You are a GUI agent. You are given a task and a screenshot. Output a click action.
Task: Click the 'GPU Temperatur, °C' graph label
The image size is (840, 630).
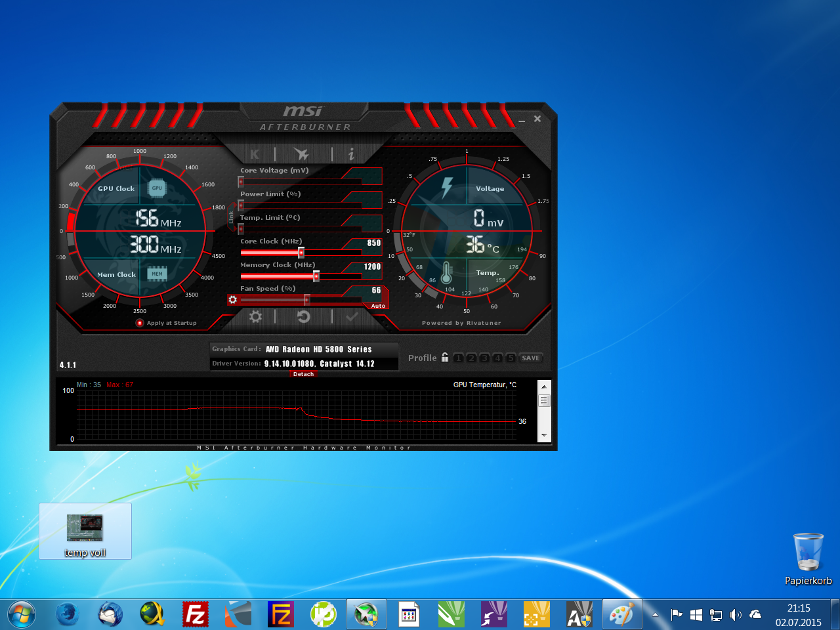[x=485, y=385]
